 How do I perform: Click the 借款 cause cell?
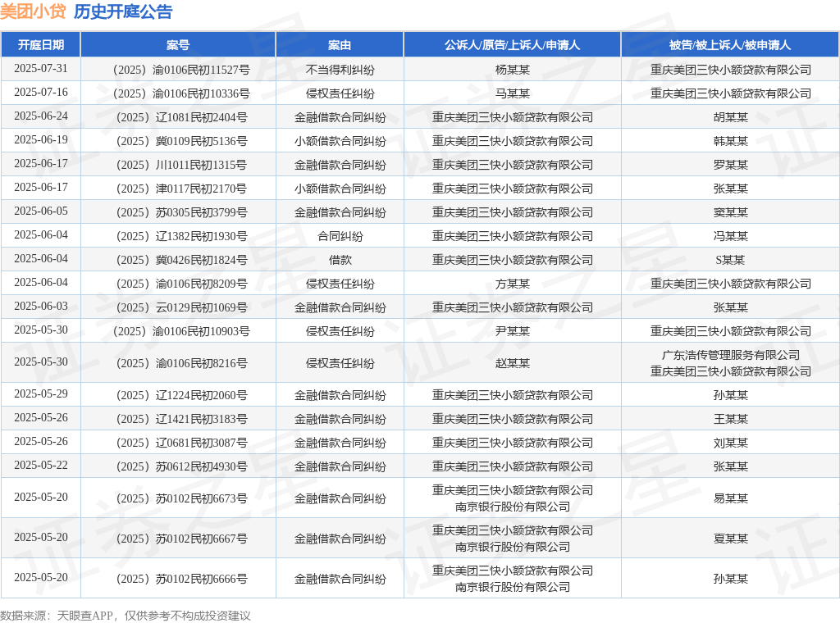pyautogui.click(x=340, y=260)
